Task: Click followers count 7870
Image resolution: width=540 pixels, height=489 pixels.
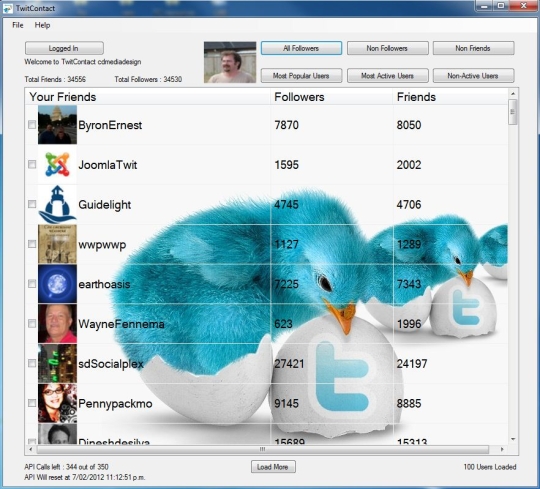Action: click(x=287, y=125)
